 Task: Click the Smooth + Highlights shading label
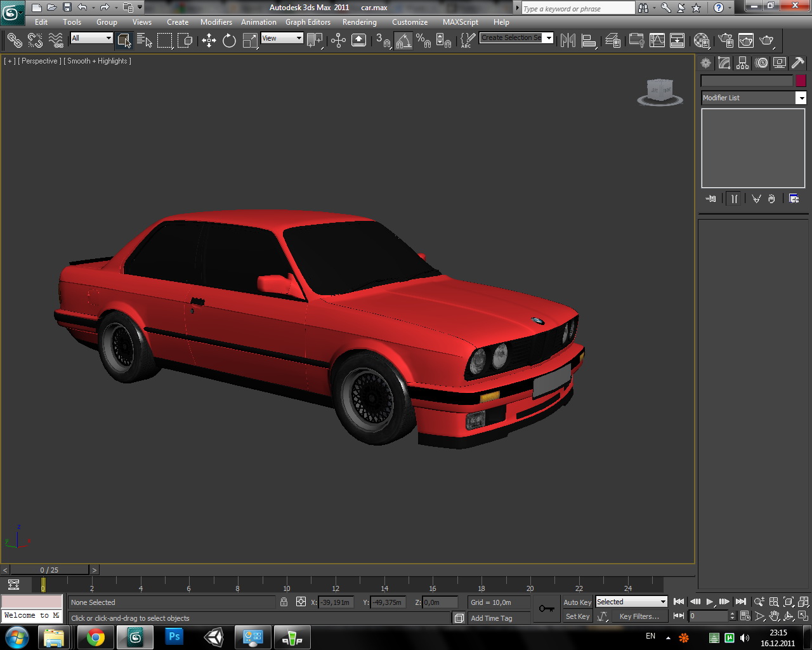point(98,61)
